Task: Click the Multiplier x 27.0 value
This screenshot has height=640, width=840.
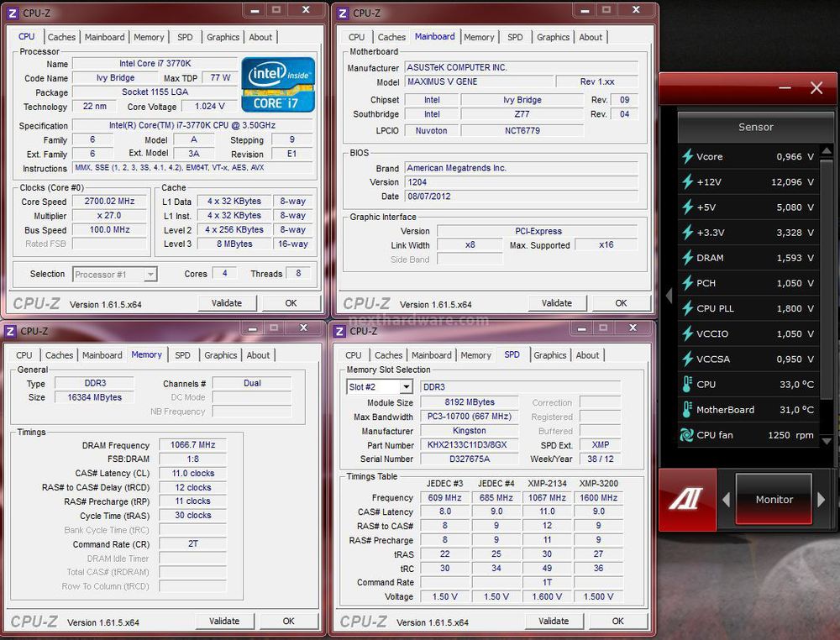Action: pos(109,215)
